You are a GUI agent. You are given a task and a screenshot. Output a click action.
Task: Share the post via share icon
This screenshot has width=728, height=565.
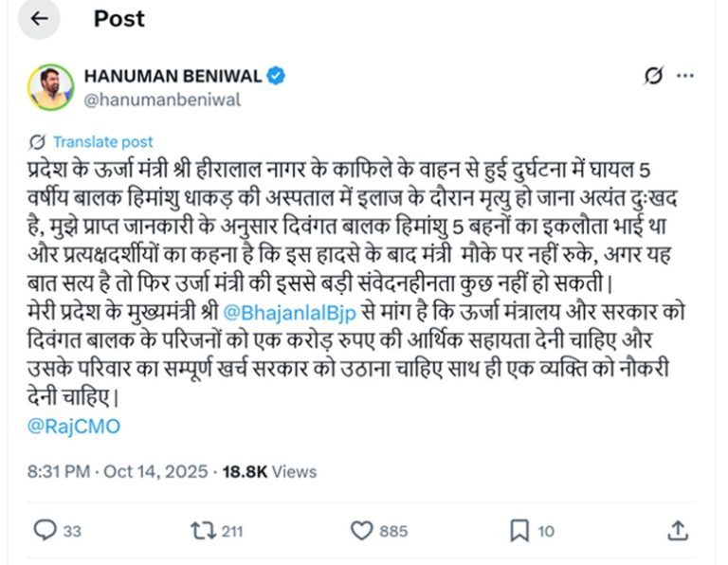click(x=678, y=530)
